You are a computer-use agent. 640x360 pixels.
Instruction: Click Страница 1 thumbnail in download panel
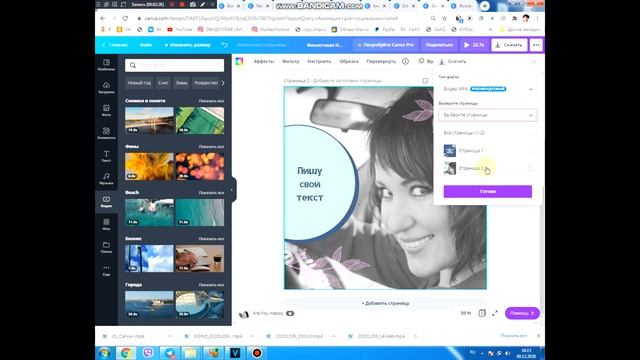450,151
